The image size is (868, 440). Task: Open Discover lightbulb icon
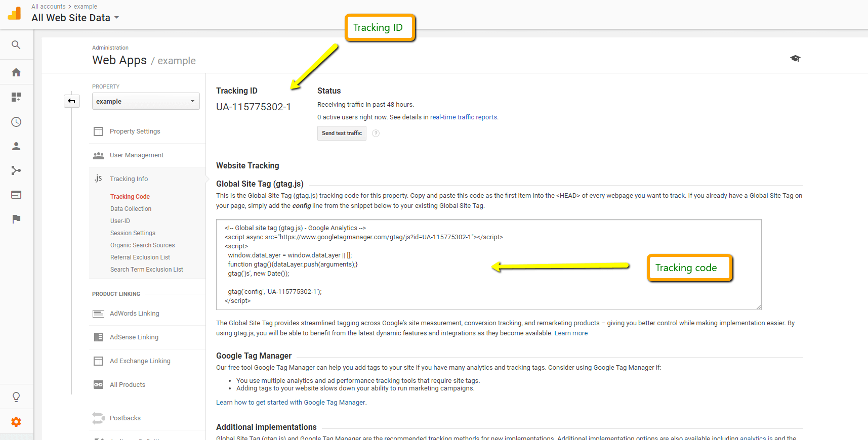[x=16, y=397]
